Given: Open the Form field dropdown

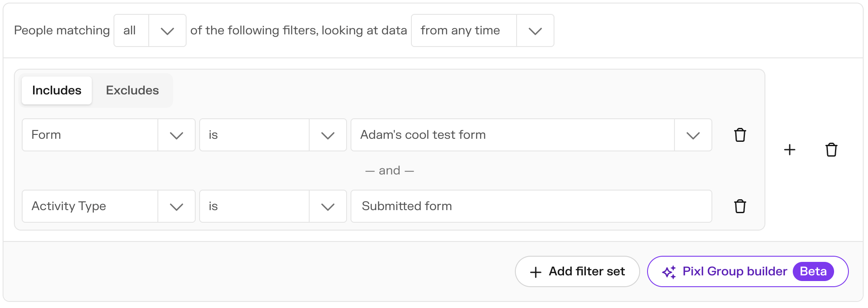Looking at the screenshot, I should pyautogui.click(x=109, y=135).
